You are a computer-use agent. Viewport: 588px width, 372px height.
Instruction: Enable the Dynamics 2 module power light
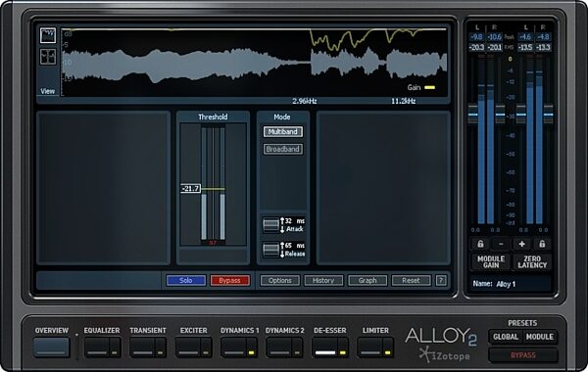[x=297, y=352]
